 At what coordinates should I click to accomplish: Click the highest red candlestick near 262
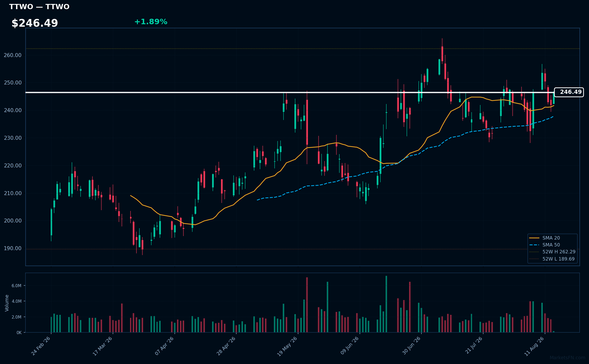pyautogui.click(x=442, y=54)
